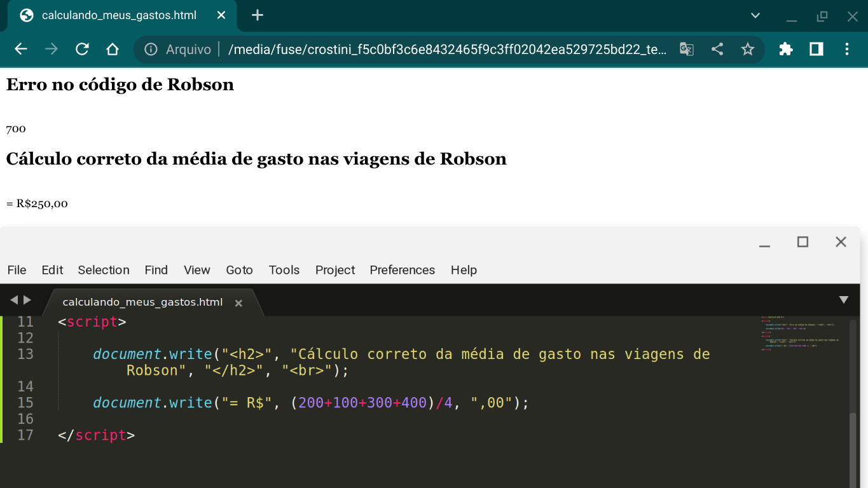This screenshot has width=868, height=488.
Task: Open the Chrome tab search chevron
Action: (755, 15)
